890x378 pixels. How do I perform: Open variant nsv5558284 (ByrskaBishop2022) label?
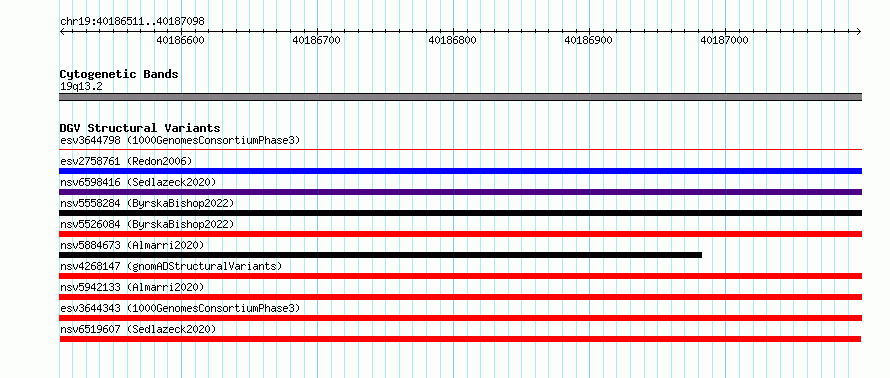point(147,203)
